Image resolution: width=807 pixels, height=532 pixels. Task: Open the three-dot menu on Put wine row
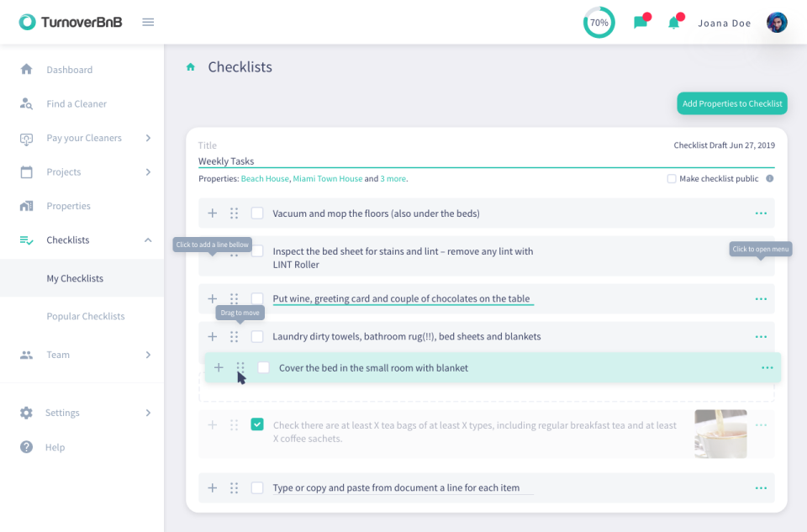pos(761,298)
